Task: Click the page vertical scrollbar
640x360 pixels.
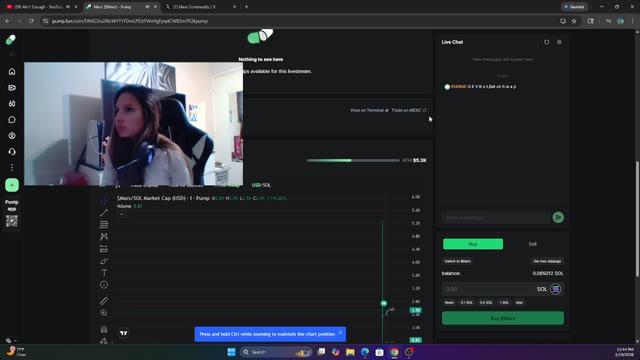Action: click(637, 219)
